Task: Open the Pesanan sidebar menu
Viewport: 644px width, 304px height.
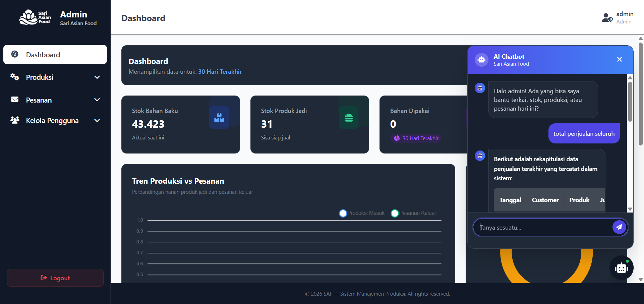Action: (55, 100)
